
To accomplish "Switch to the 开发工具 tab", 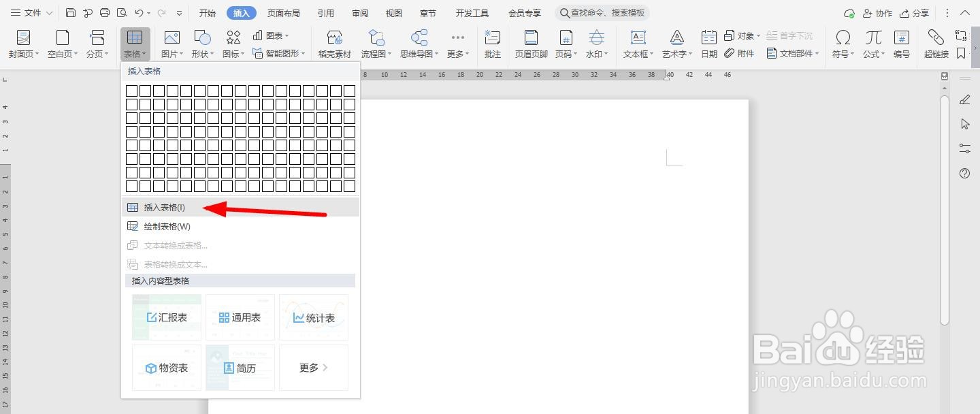I will pyautogui.click(x=472, y=13).
